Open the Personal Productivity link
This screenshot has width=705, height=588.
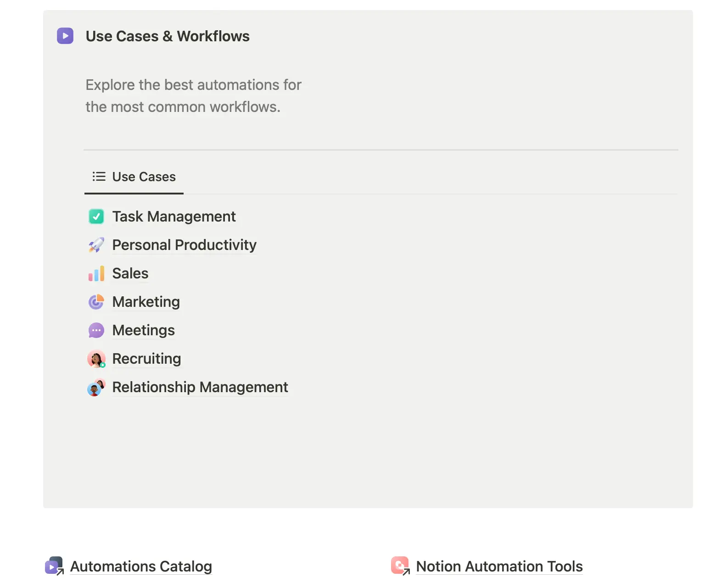[184, 244]
